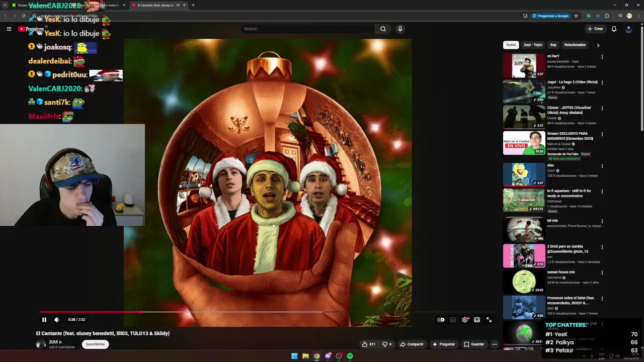Select the 2uu! - Topic chip
The width and height of the screenshot is (644, 362).
(x=533, y=45)
